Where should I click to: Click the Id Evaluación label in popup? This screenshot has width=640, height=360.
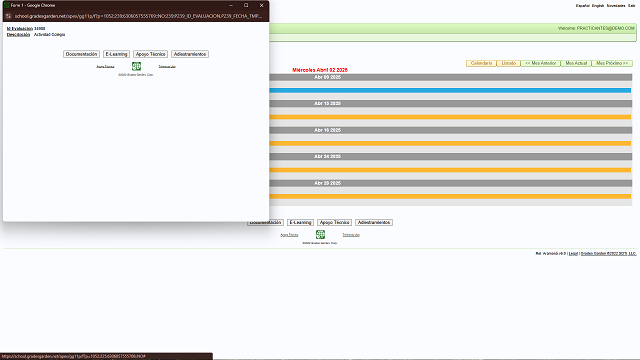(x=20, y=29)
